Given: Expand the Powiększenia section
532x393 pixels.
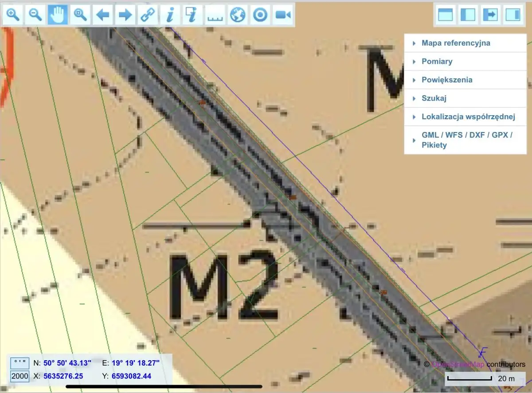Looking at the screenshot, I should [x=447, y=80].
